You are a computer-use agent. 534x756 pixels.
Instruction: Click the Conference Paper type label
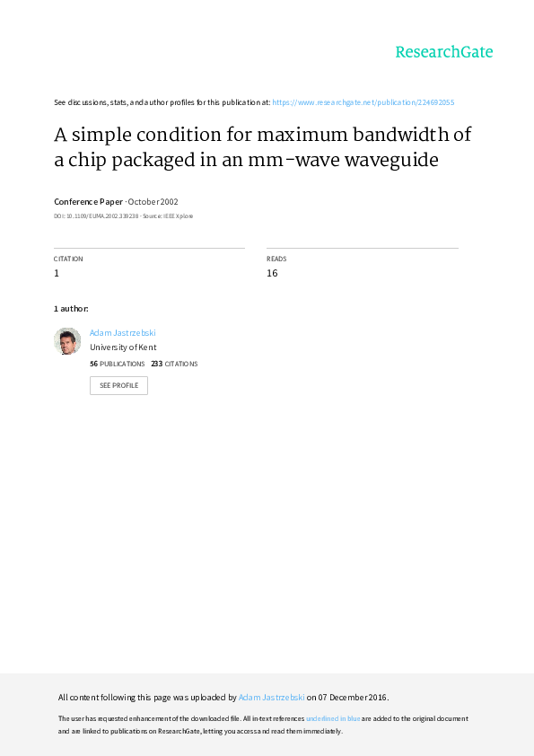pyautogui.click(x=88, y=201)
